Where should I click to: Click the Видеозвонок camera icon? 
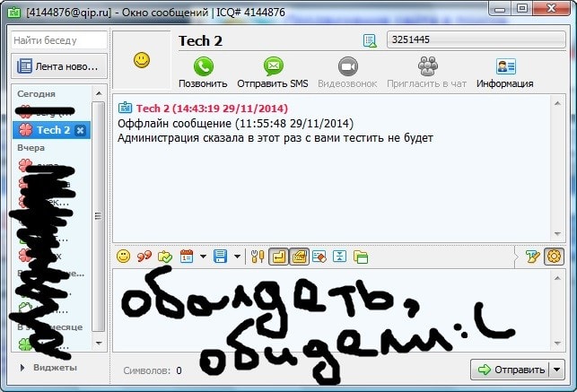(348, 66)
